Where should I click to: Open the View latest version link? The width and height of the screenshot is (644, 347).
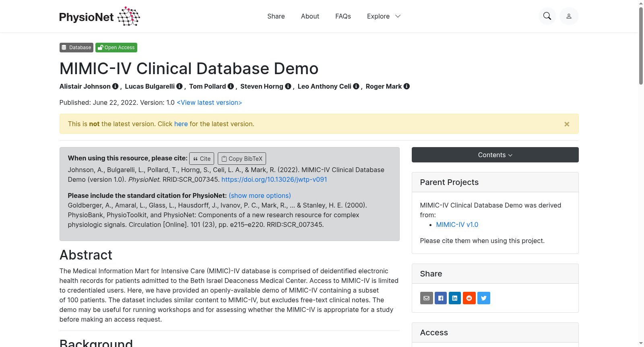pyautogui.click(x=209, y=102)
